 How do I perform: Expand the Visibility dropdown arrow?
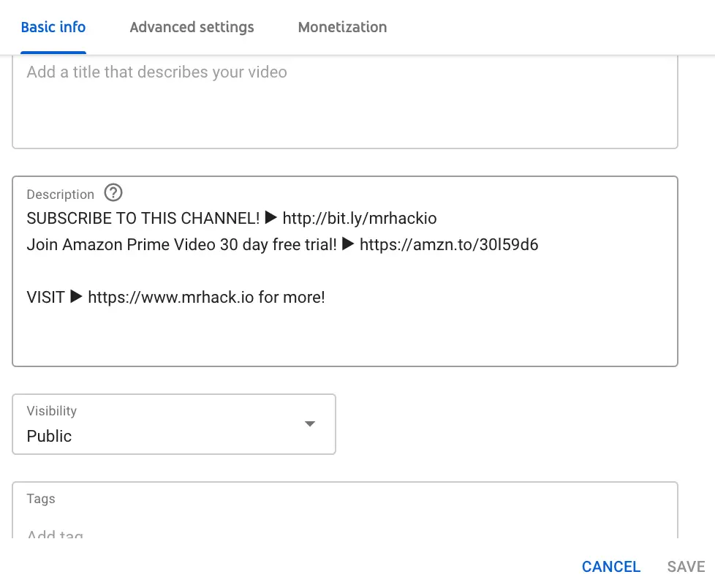tap(309, 424)
